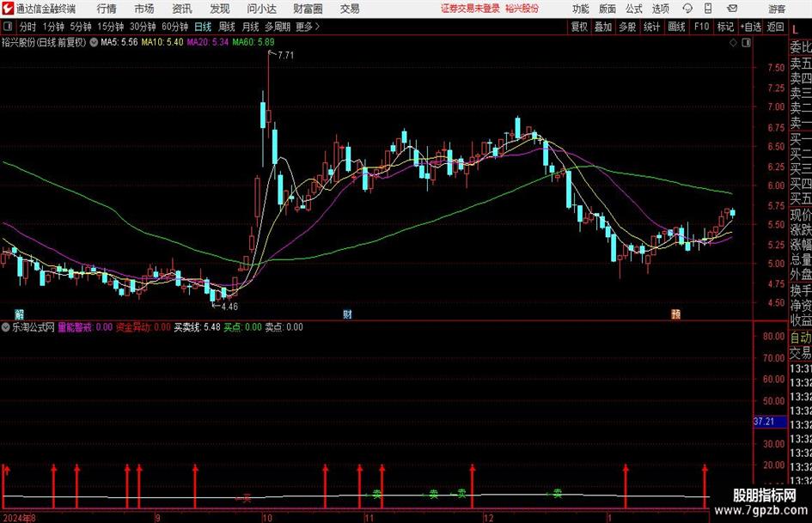Click the 叠加 overlay button
812x523 pixels.
click(x=603, y=27)
